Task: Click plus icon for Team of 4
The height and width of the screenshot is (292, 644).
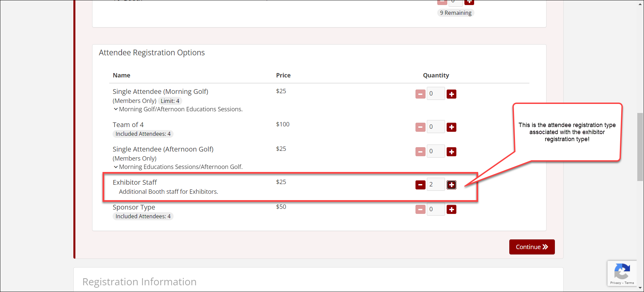Action: 451,127
